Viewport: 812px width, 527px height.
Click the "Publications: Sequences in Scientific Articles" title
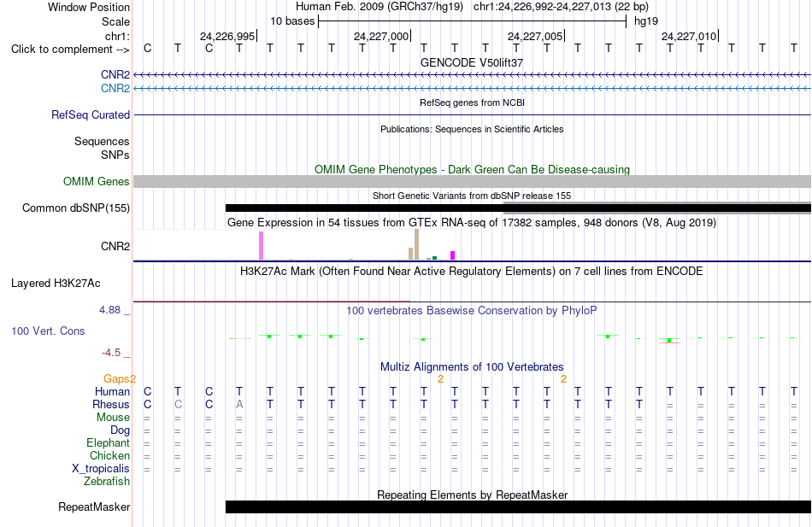tap(472, 129)
